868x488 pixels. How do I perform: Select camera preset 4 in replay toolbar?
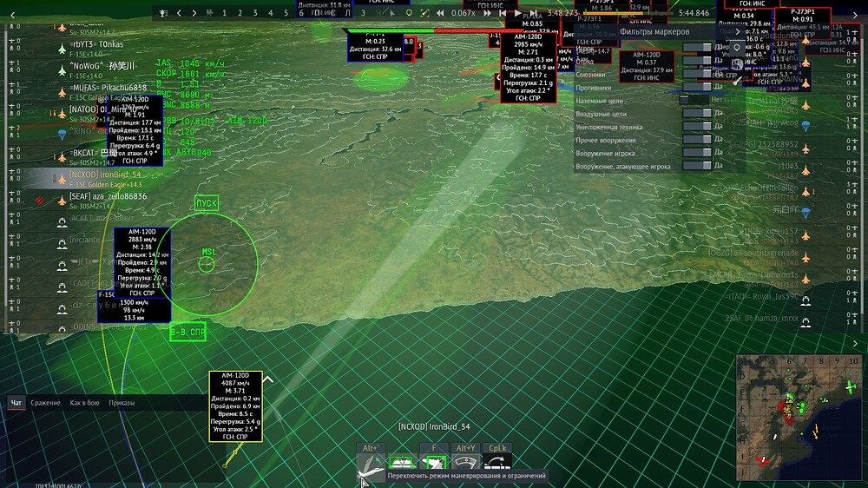pyautogui.click(x=271, y=13)
